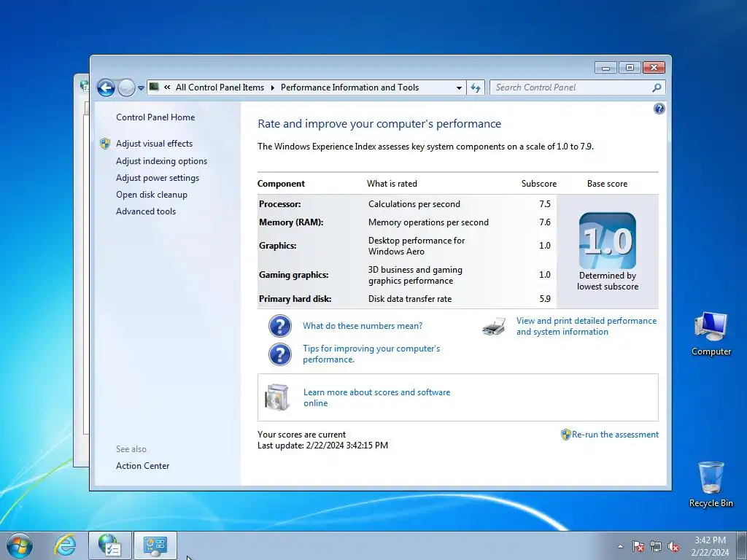Click the 7.6 Memory subscore
The image size is (747, 560).
point(545,222)
